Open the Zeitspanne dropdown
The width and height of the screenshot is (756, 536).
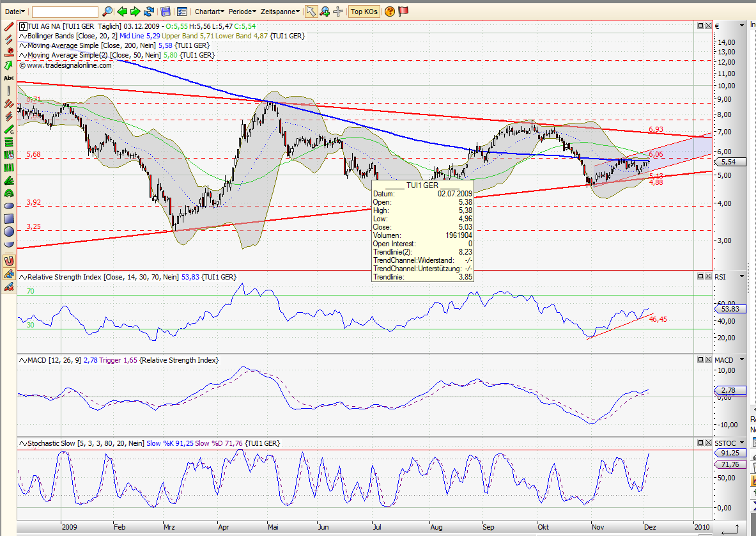tap(280, 11)
